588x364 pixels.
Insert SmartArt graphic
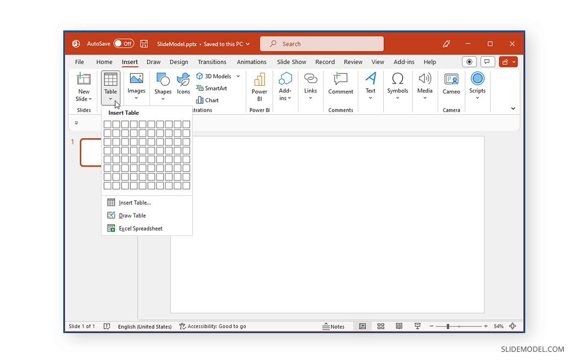[212, 88]
